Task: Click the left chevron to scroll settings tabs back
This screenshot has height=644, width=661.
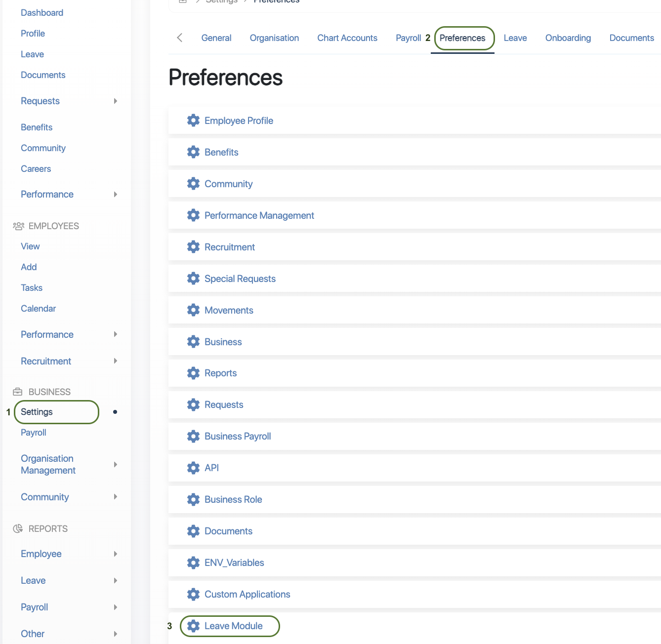Action: pos(180,38)
